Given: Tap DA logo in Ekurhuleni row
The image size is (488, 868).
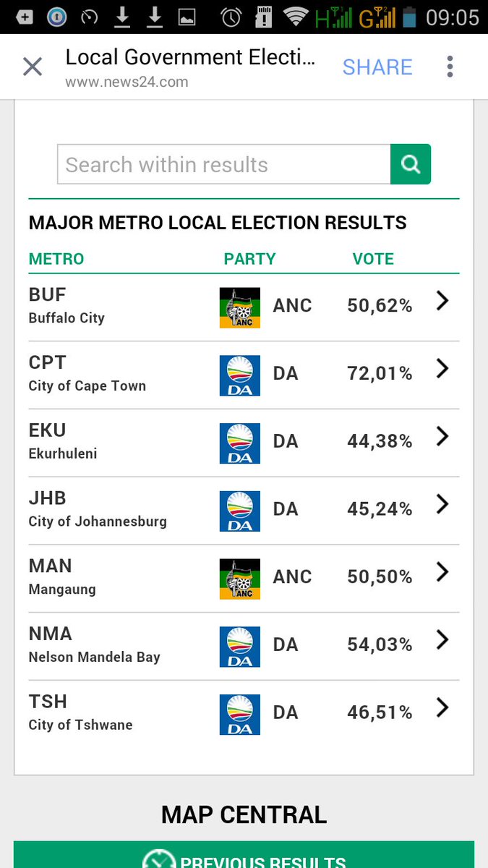Looking at the screenshot, I should [x=240, y=443].
